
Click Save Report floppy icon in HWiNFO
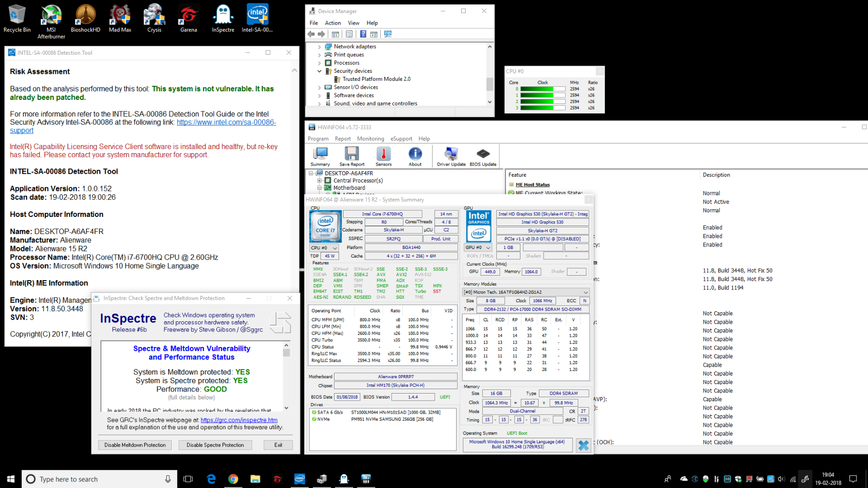pos(352,157)
